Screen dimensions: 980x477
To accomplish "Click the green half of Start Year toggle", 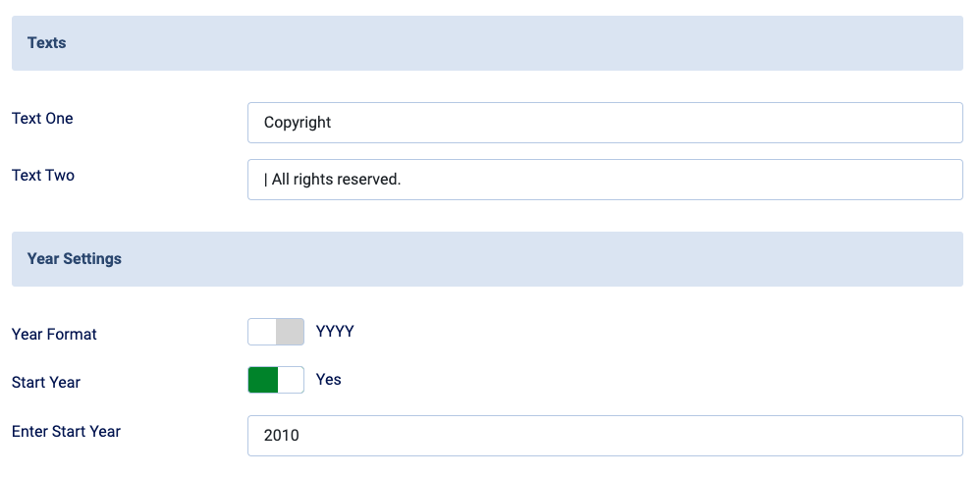I will (263, 380).
